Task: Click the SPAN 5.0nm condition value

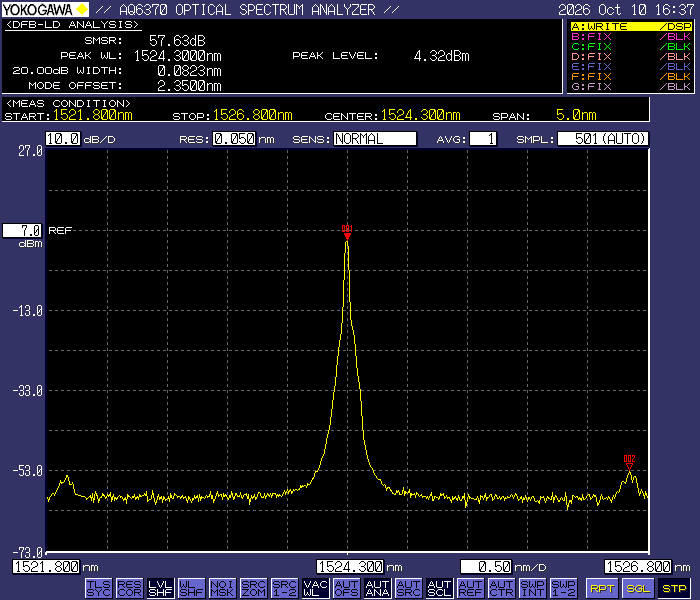Action: coord(576,115)
